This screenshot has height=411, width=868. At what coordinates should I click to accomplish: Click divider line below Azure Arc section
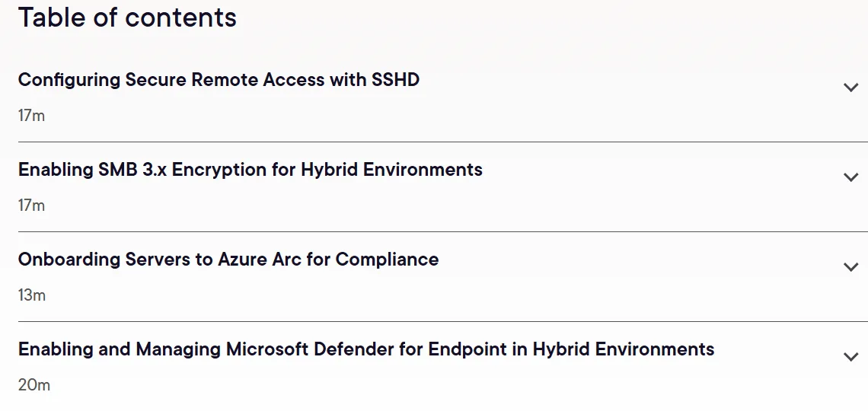[443, 321]
